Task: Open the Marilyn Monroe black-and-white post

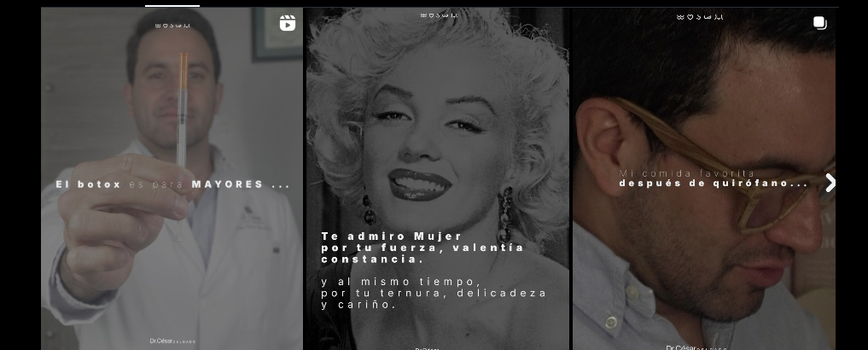Action: pyautogui.click(x=437, y=128)
